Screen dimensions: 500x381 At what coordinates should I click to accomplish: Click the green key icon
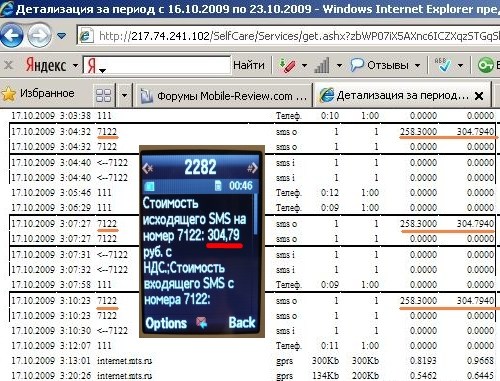point(485,65)
